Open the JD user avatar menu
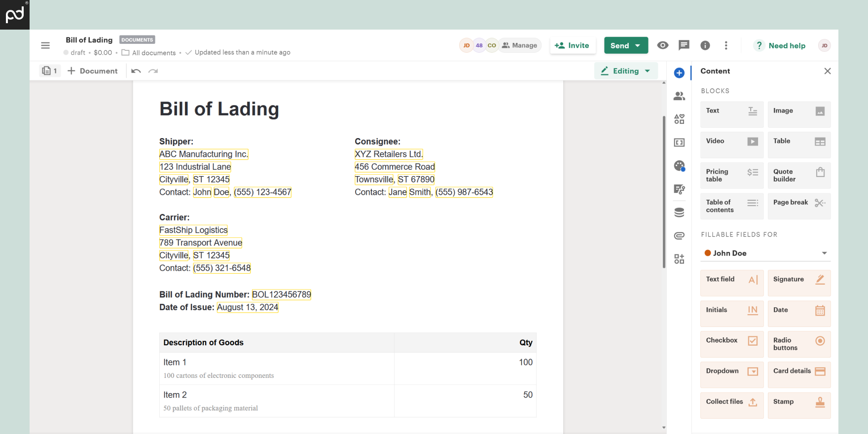This screenshot has height=434, width=868. 825,45
